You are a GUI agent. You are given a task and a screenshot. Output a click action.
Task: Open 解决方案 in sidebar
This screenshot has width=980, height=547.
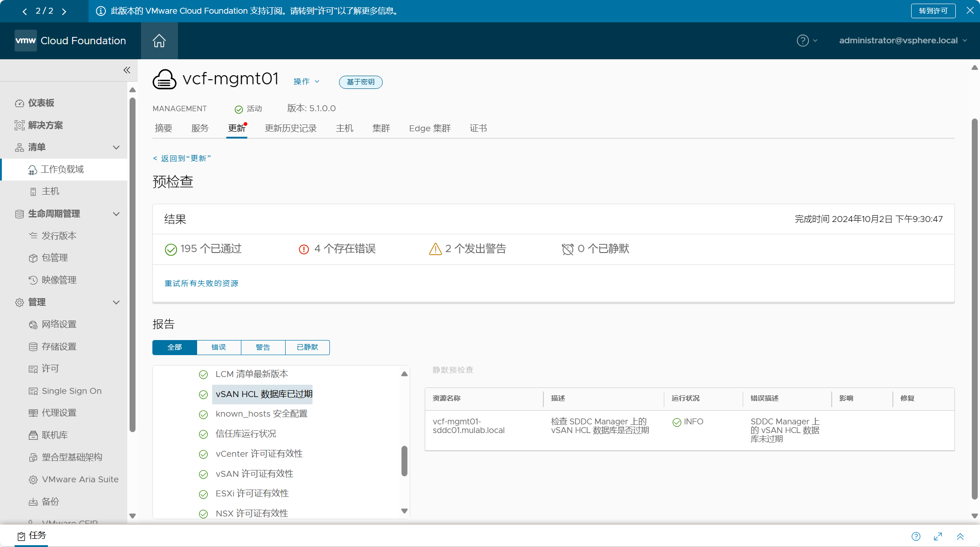(45, 125)
